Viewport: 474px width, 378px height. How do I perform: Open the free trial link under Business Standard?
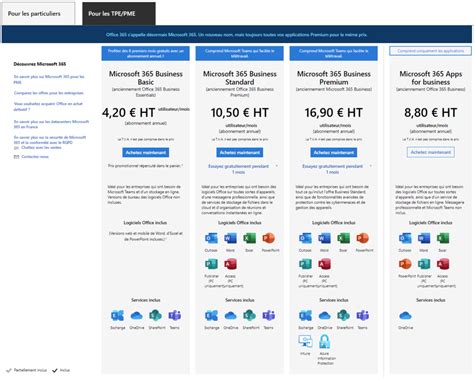(239, 169)
